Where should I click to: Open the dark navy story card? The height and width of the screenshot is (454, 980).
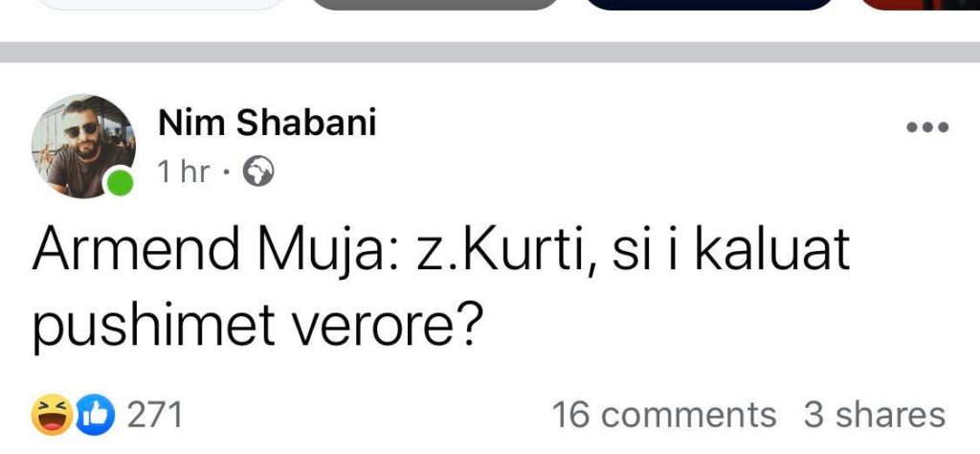coord(709,5)
